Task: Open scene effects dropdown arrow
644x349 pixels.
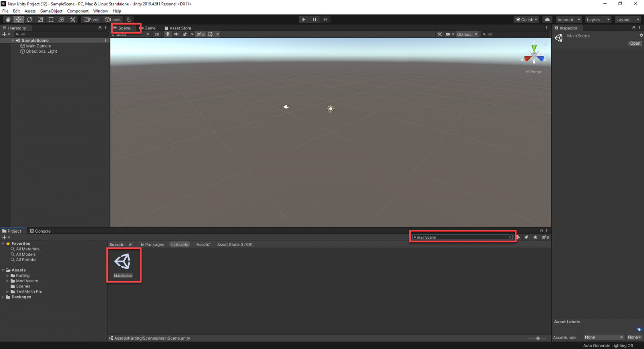Action: [192, 34]
